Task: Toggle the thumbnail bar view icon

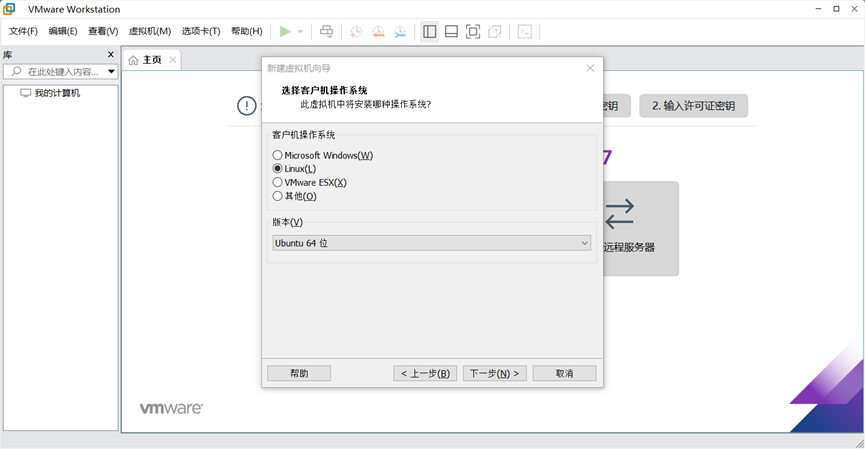Action: tap(451, 31)
